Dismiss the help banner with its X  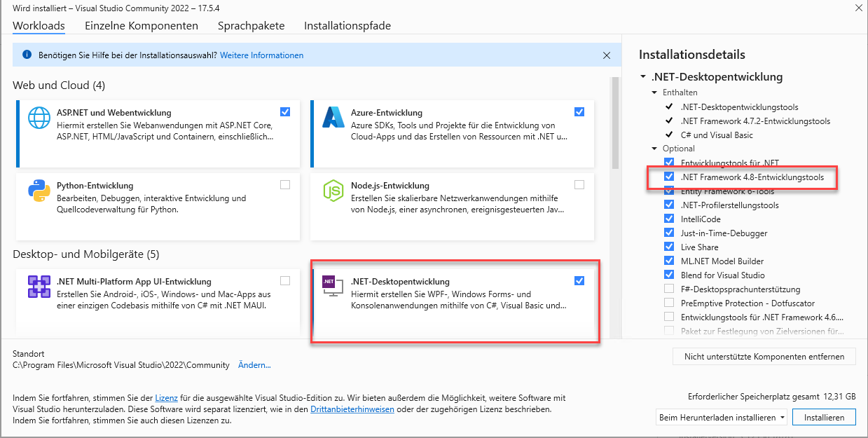point(607,55)
